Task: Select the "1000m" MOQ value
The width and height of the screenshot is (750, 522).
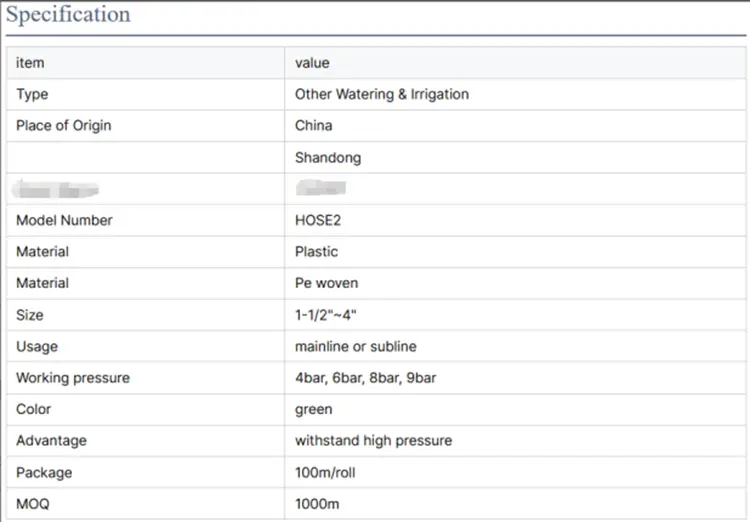Action: click(x=317, y=503)
